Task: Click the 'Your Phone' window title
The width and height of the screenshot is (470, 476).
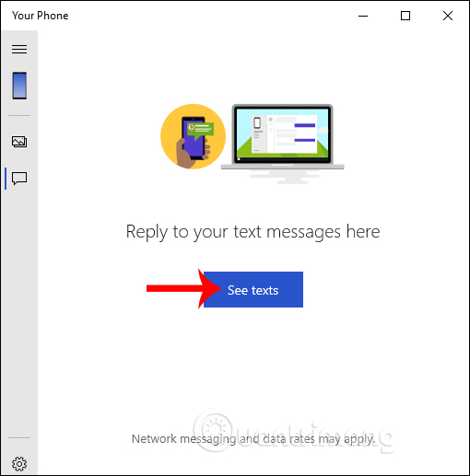Action: tap(41, 16)
